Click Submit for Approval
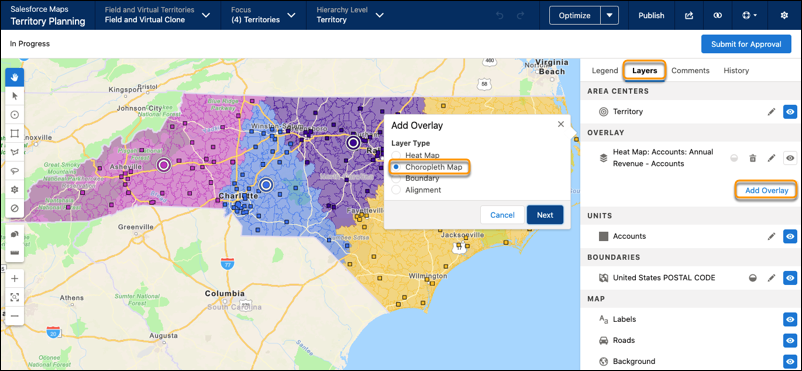 click(746, 44)
